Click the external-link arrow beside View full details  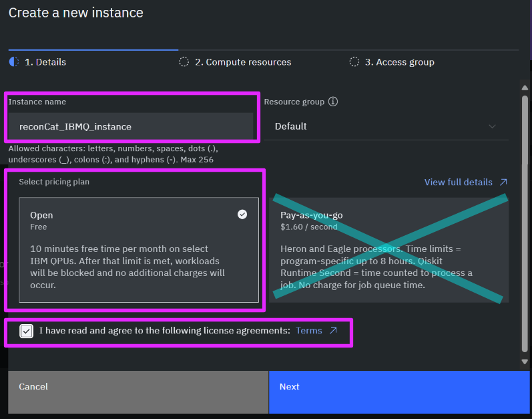click(x=503, y=182)
